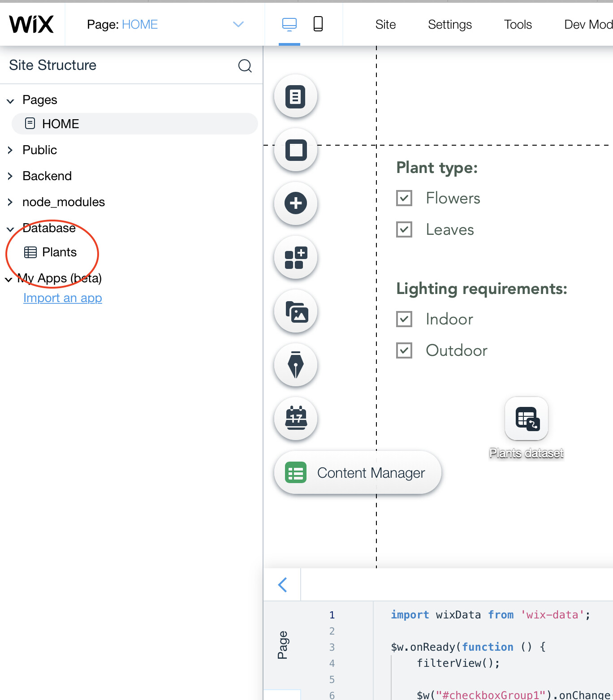Select the Page code tab
613x700 pixels.
pyautogui.click(x=282, y=645)
